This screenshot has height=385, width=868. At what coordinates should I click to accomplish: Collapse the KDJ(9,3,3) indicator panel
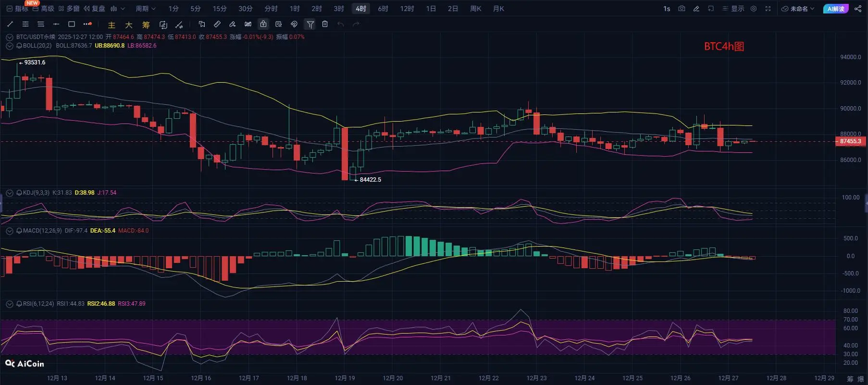coord(9,193)
